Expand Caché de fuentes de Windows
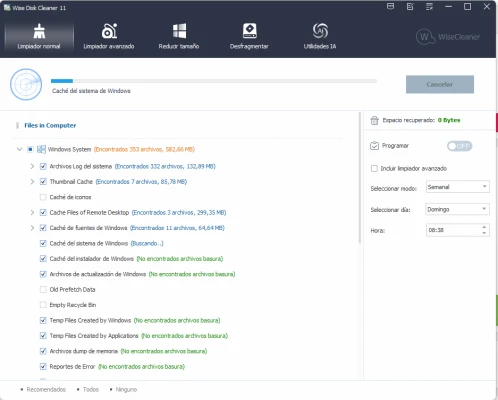The height and width of the screenshot is (400, 498). (32, 228)
